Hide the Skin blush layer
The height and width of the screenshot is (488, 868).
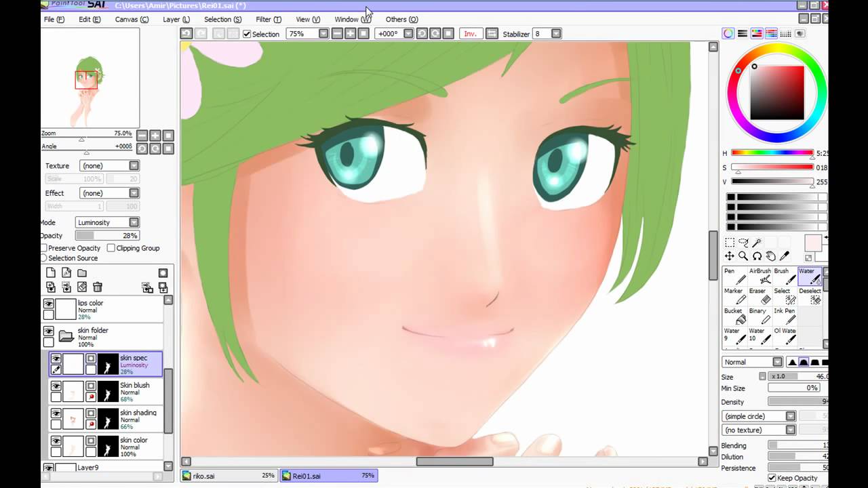point(56,386)
